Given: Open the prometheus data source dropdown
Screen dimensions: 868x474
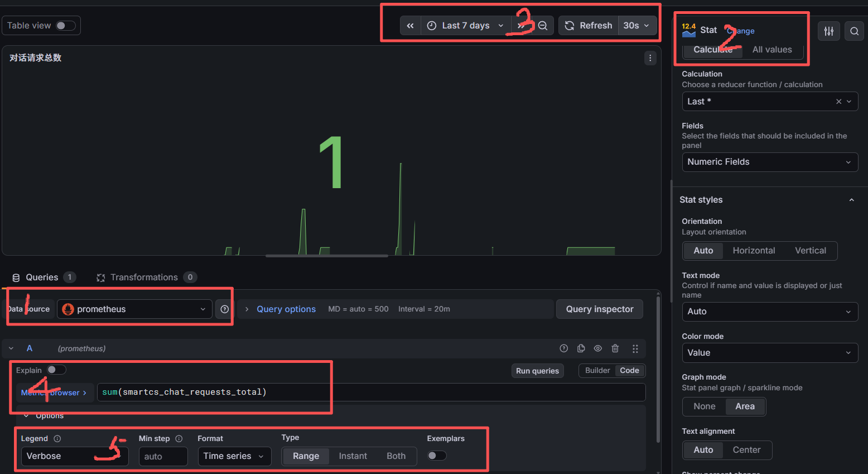Looking at the screenshot, I should coord(134,309).
